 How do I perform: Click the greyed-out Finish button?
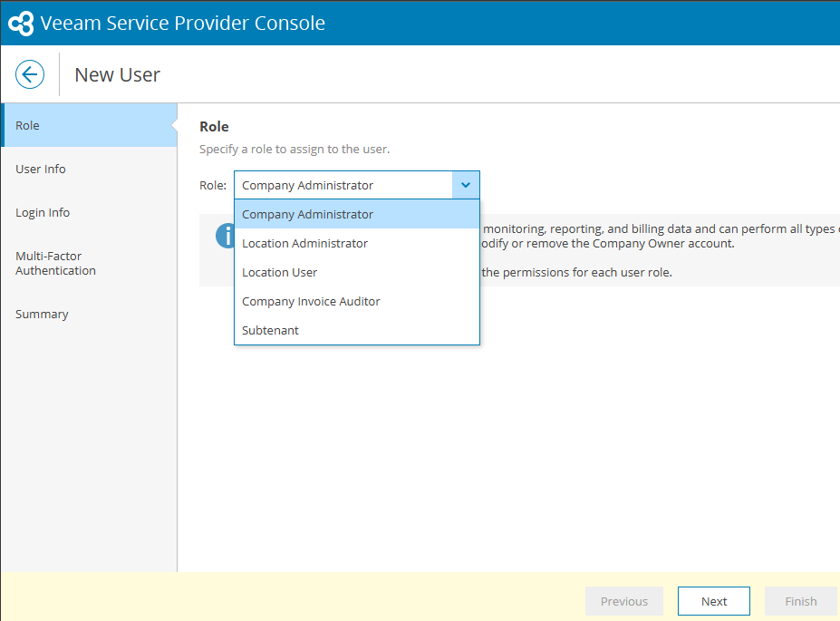click(801, 601)
